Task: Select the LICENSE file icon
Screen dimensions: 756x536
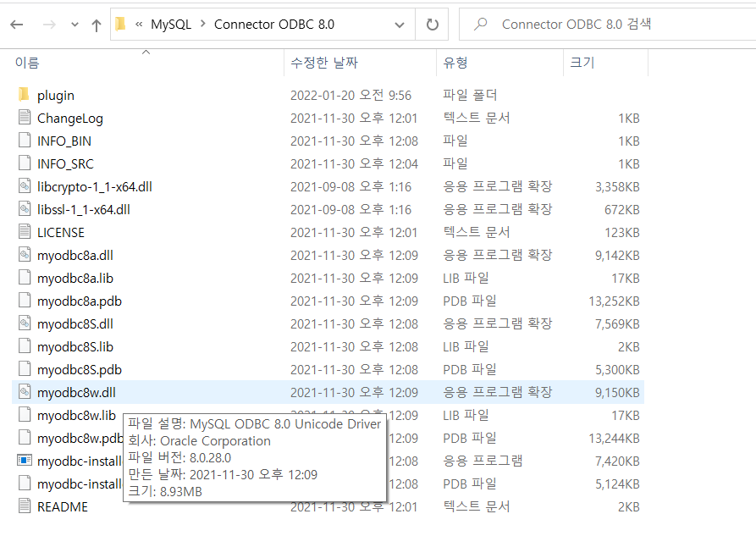Action: (25, 231)
